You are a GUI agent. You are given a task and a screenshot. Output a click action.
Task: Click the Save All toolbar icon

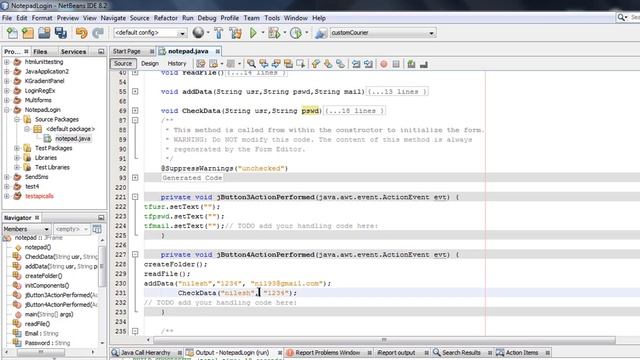tap(61, 33)
